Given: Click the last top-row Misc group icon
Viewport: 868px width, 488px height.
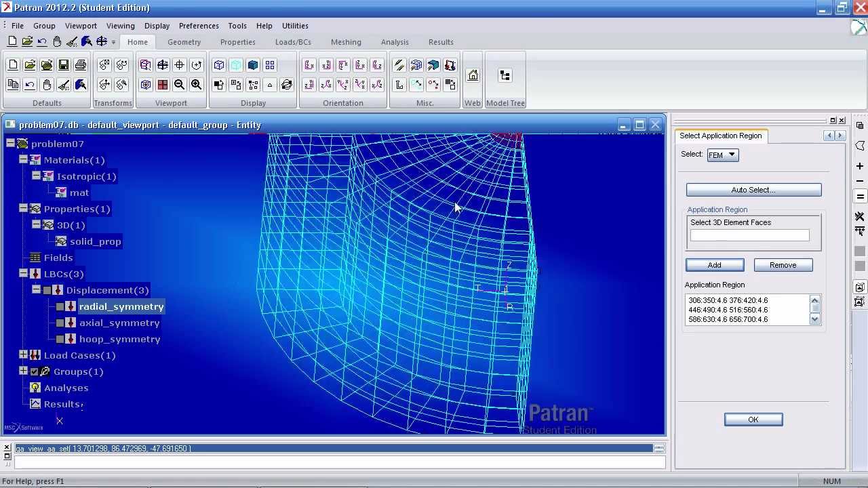Looking at the screenshot, I should click(x=450, y=65).
